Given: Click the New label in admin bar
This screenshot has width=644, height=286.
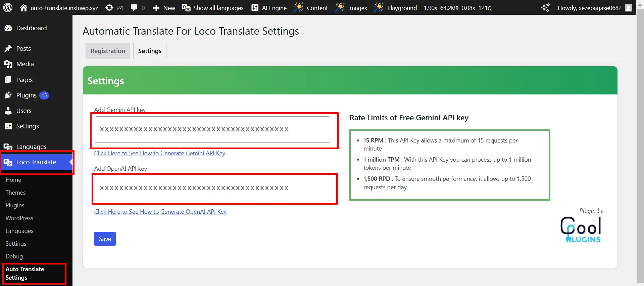Looking at the screenshot, I should (169, 8).
